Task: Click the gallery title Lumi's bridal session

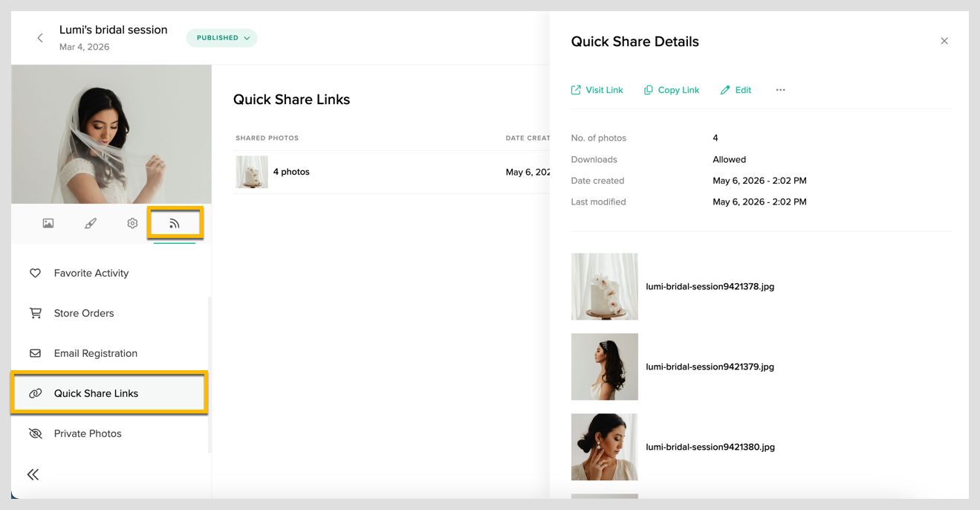Action: (114, 30)
